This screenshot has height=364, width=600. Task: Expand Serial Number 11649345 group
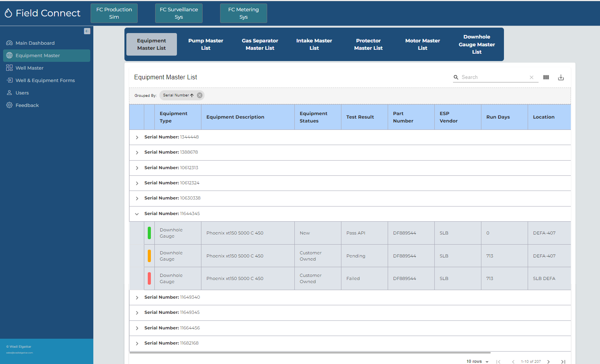[137, 313]
